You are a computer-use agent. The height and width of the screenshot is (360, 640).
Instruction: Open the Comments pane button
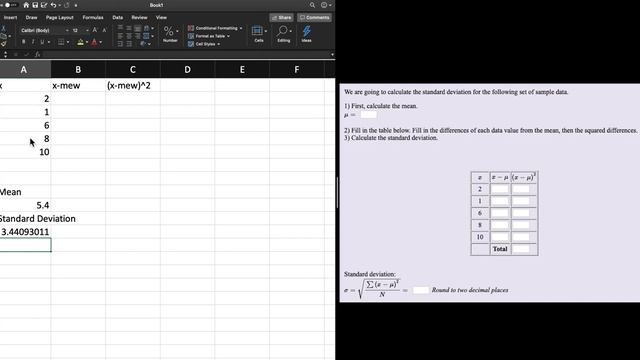point(314,18)
